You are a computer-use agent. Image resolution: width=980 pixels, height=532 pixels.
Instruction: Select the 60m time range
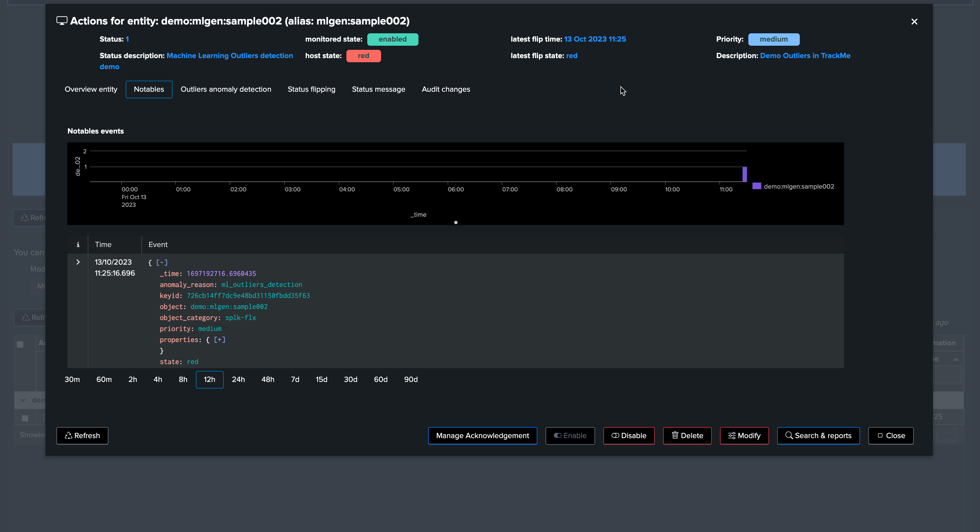point(104,379)
